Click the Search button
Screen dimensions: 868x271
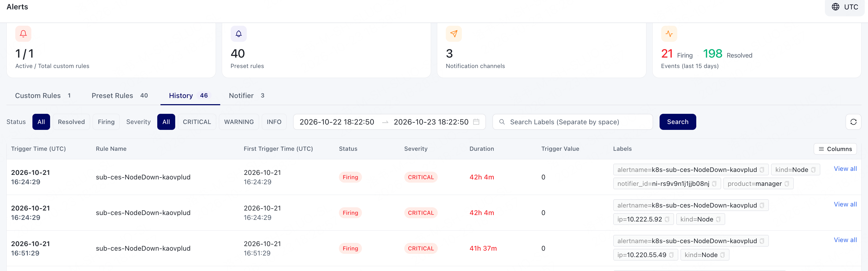click(x=678, y=122)
